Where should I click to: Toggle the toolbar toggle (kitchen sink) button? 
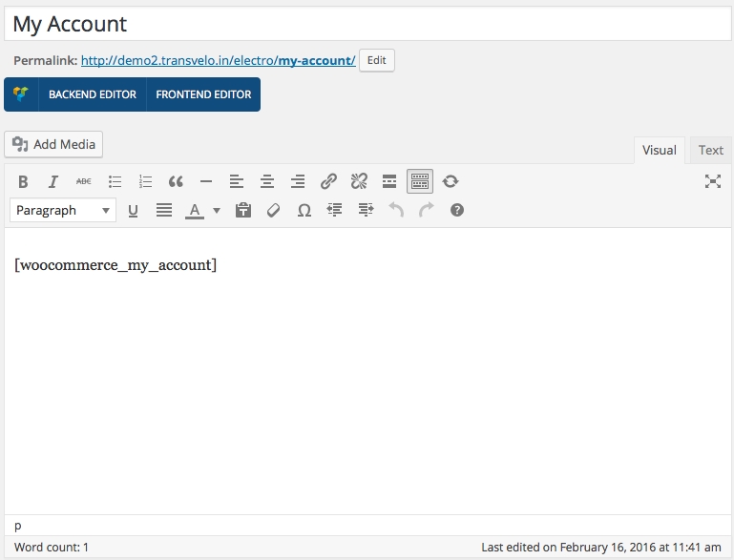(420, 181)
